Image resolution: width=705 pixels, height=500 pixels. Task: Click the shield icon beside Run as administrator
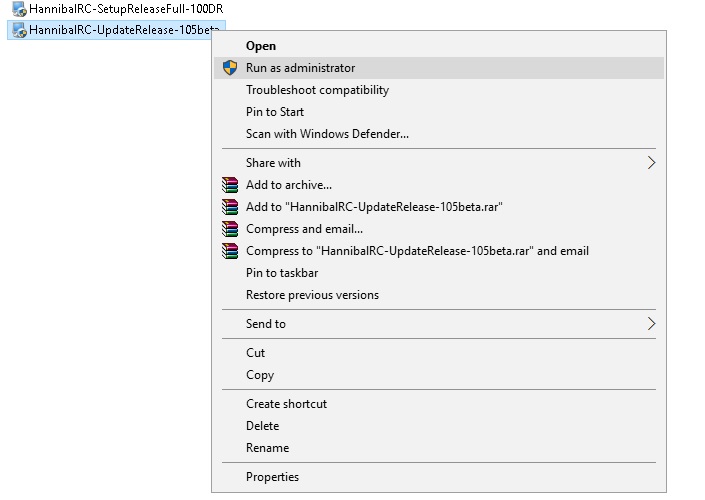230,68
